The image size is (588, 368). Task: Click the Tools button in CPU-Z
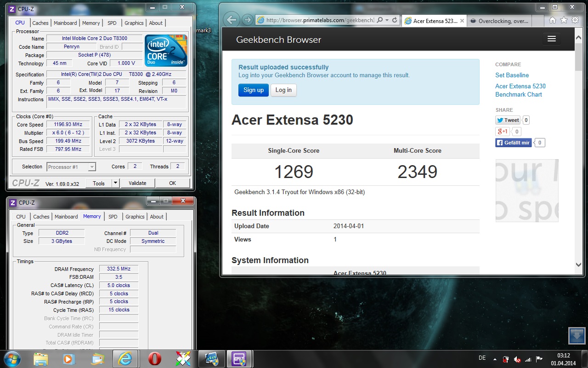pyautogui.click(x=99, y=183)
